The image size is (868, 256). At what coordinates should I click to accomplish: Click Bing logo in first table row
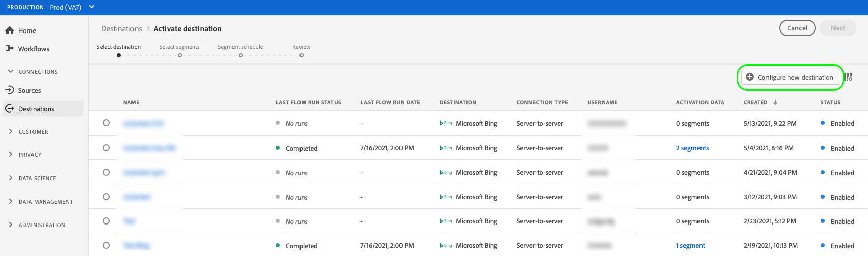[x=446, y=123]
